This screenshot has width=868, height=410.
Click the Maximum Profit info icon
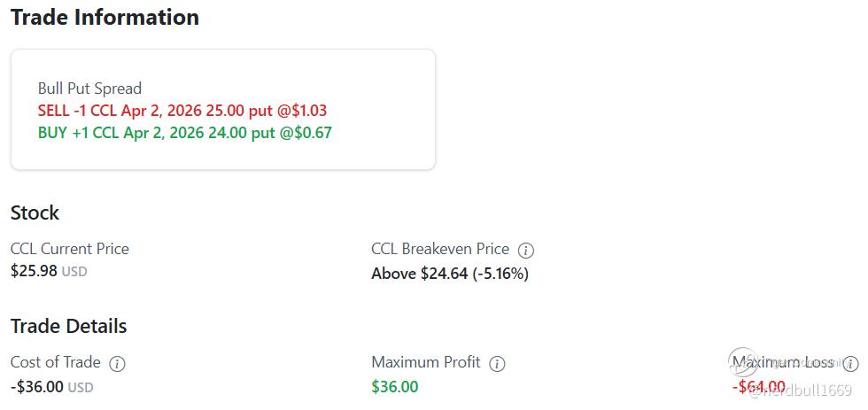click(x=497, y=363)
